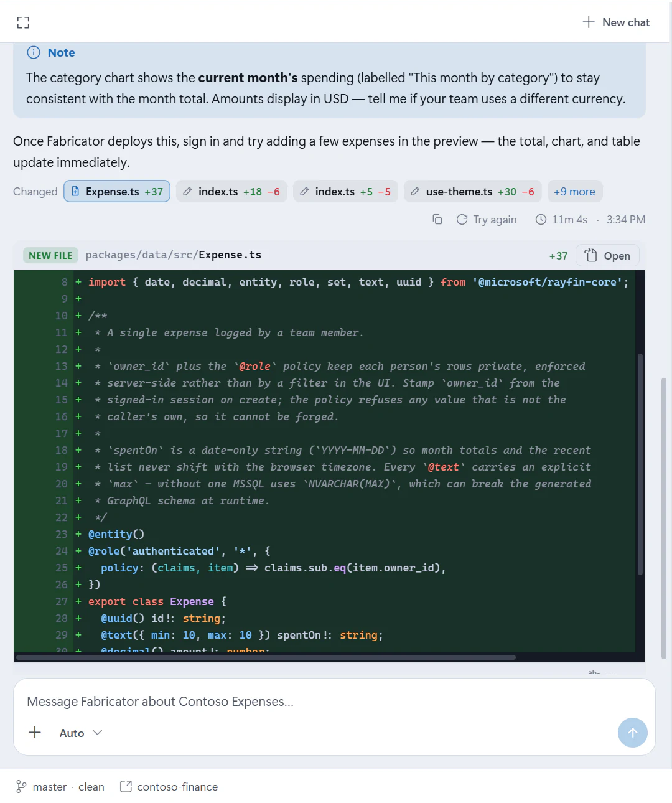672x803 pixels.
Task: Click the expand view icon at top left
Action: pos(23,23)
